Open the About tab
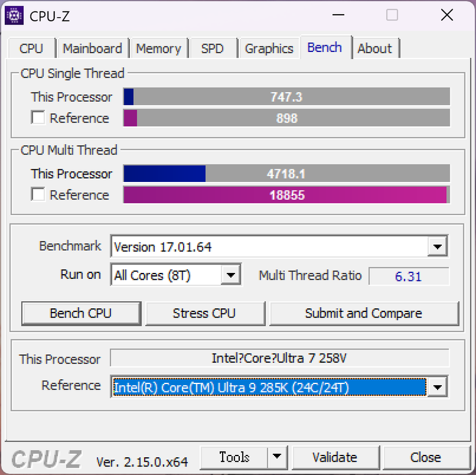 point(375,48)
